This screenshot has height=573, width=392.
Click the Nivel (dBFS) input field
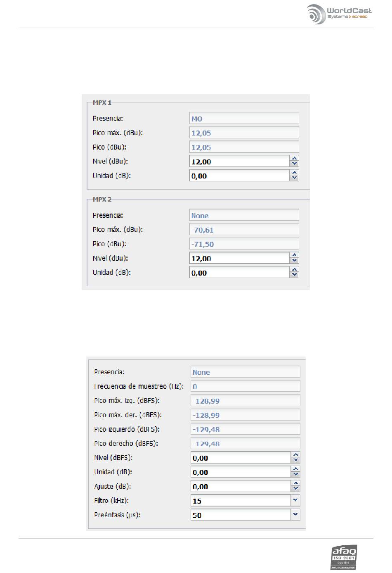click(241, 458)
